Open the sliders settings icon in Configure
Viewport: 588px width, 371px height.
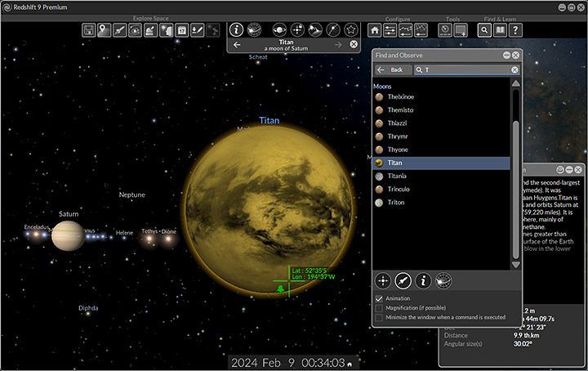[x=390, y=30]
